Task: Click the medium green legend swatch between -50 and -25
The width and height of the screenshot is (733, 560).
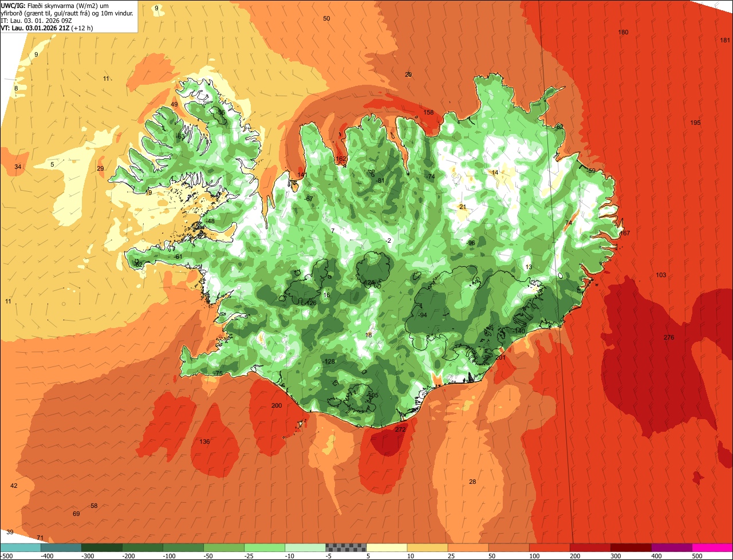Action: (x=224, y=547)
